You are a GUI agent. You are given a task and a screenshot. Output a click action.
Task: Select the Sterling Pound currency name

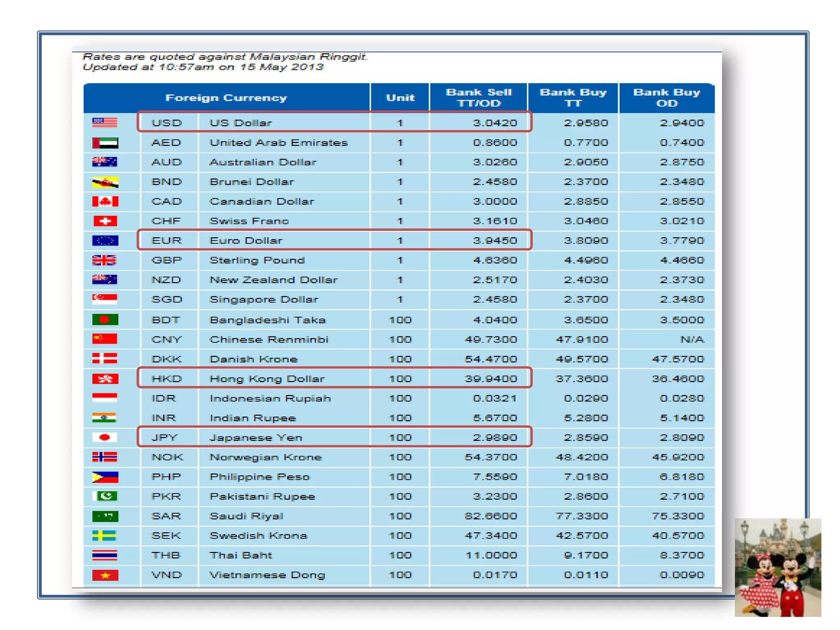[x=257, y=260]
